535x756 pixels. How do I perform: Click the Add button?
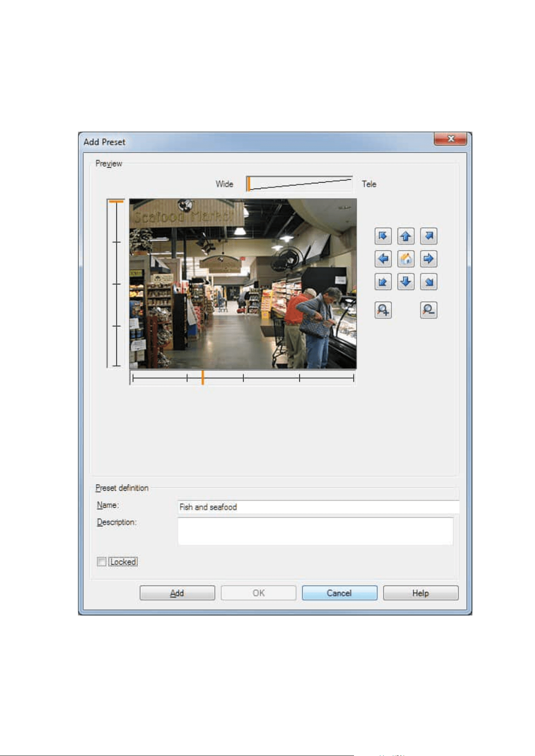[x=177, y=593]
